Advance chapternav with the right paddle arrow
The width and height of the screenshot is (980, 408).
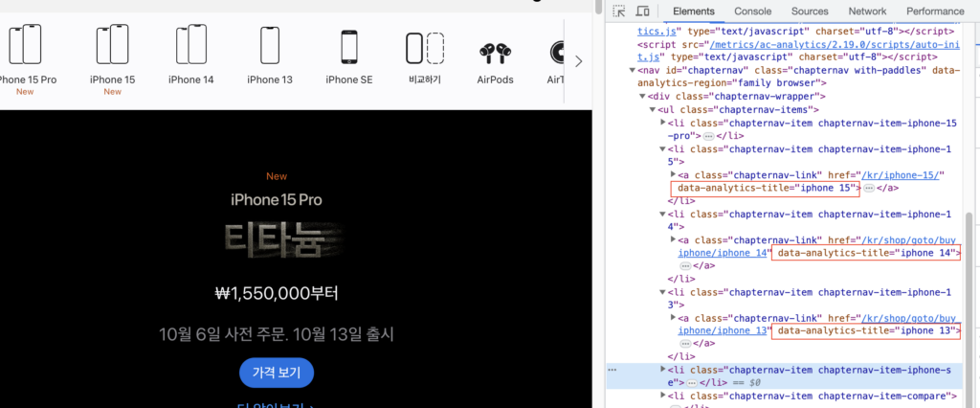pos(578,61)
